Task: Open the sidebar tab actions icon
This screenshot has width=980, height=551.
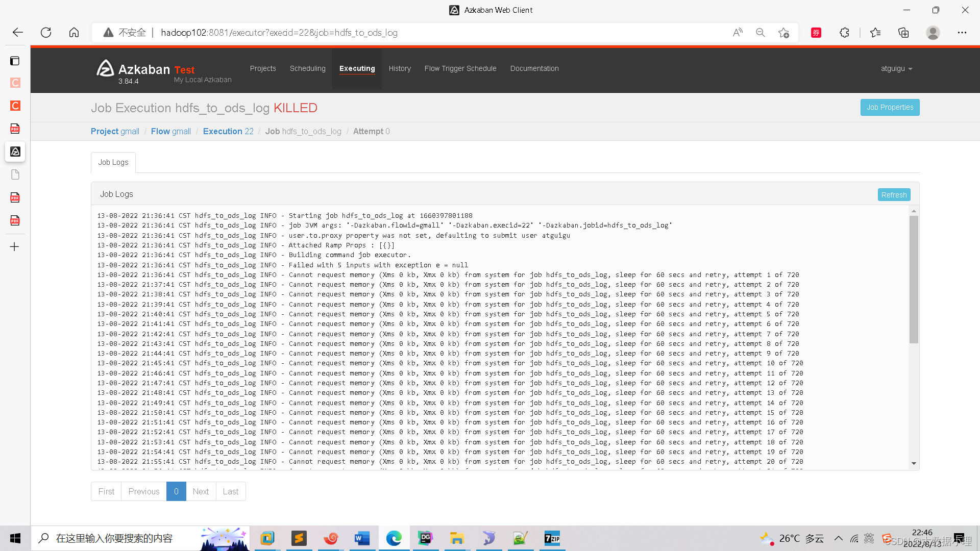Action: (x=15, y=61)
